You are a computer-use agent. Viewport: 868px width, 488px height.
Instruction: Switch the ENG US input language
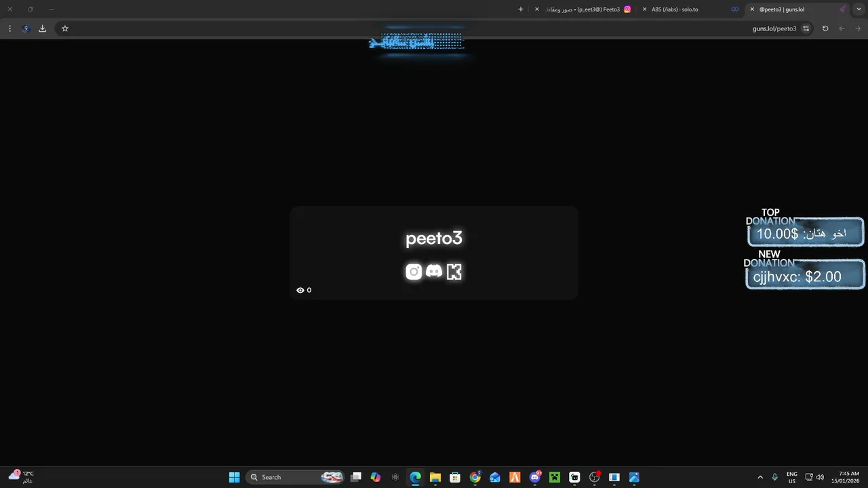click(792, 477)
